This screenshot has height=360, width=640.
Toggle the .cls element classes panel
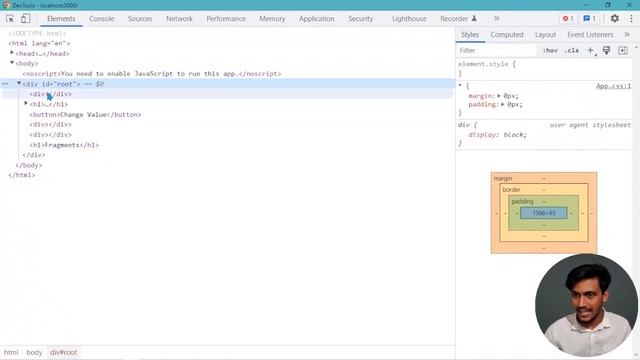coord(571,51)
